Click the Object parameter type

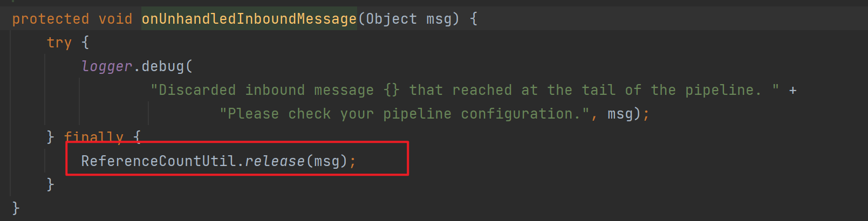391,19
